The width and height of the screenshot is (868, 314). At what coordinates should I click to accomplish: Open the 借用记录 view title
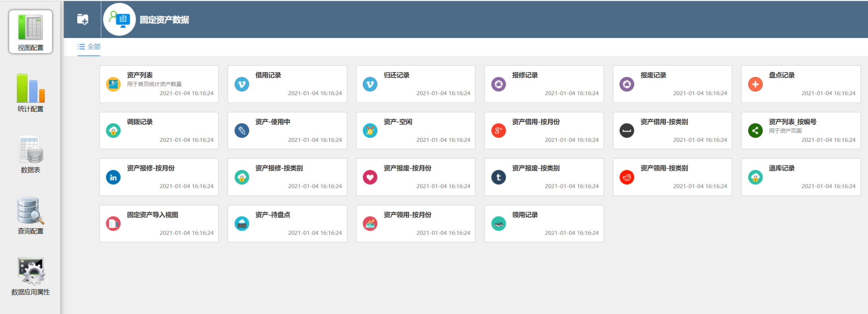268,75
